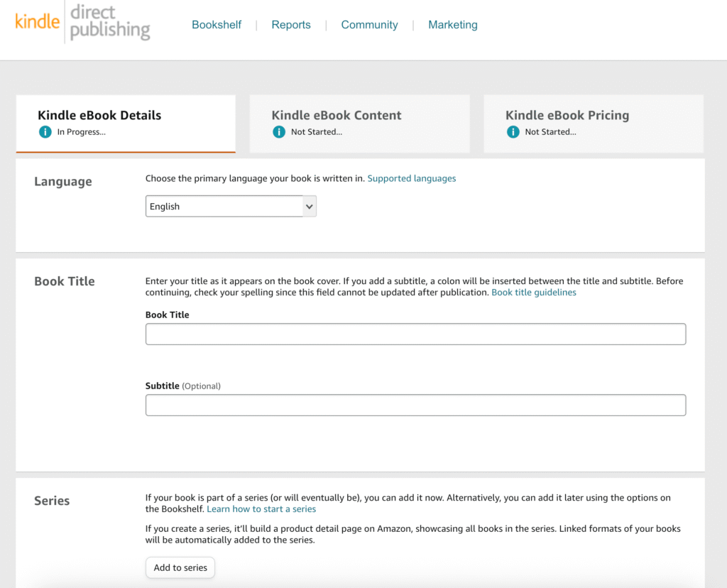Click info icon under Kindle eBook Pricing
This screenshot has width=727, height=588.
point(513,132)
